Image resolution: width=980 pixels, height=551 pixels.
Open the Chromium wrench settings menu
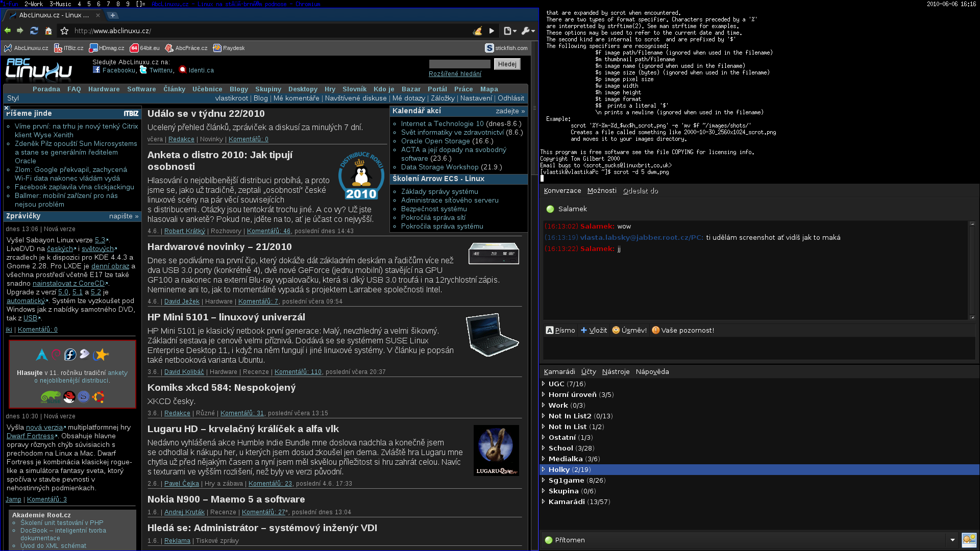[528, 31]
